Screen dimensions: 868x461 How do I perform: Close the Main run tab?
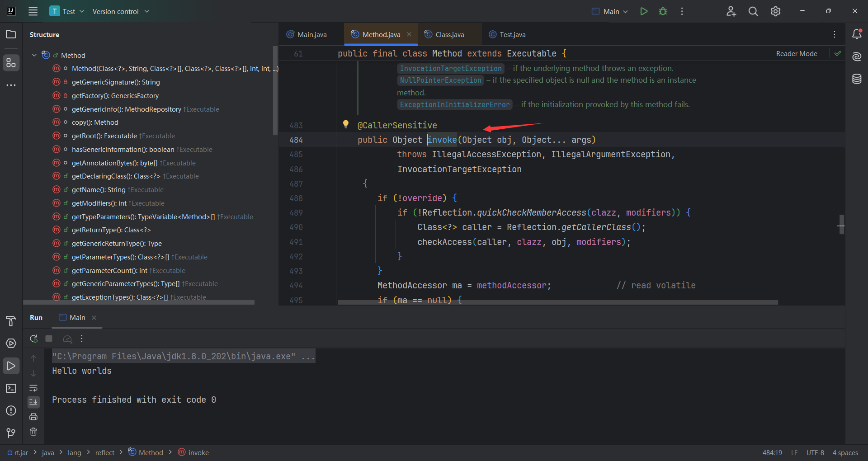(x=94, y=318)
